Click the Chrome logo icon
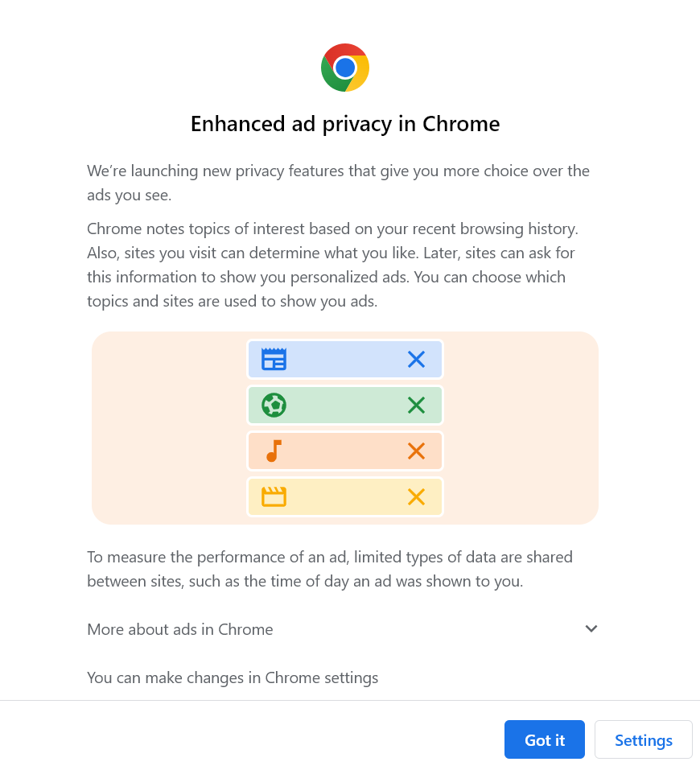Viewport: 700px width, 770px height. pyautogui.click(x=345, y=68)
